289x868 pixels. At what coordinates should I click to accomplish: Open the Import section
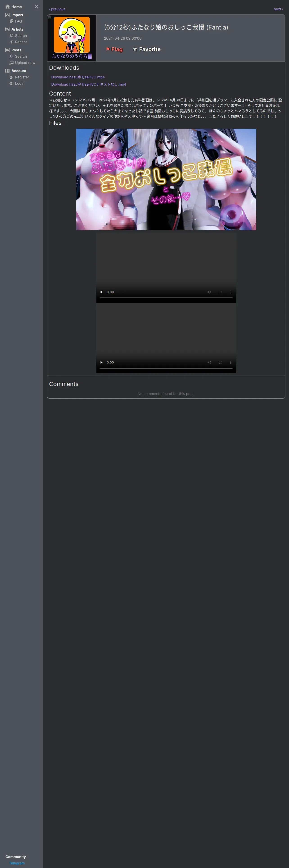coord(14,15)
